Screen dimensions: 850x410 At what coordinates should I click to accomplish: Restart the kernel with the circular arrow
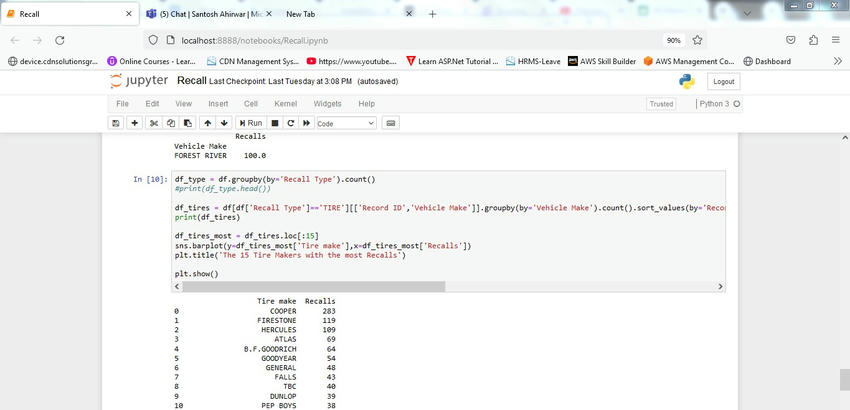tap(291, 123)
